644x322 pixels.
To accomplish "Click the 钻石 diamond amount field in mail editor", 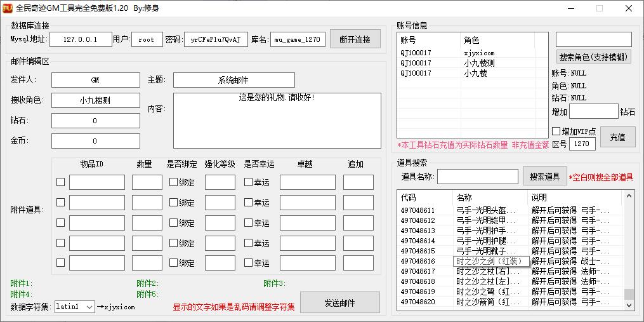I will [x=95, y=121].
